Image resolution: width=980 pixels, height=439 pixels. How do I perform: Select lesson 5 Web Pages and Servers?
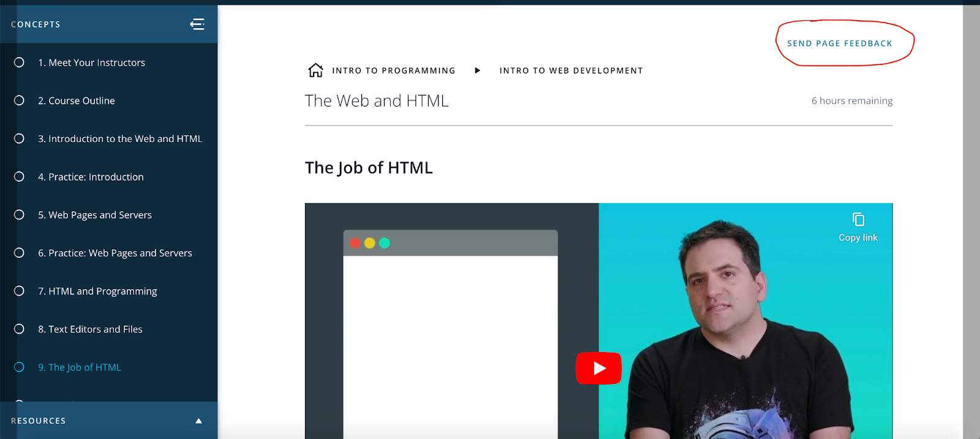tap(95, 215)
